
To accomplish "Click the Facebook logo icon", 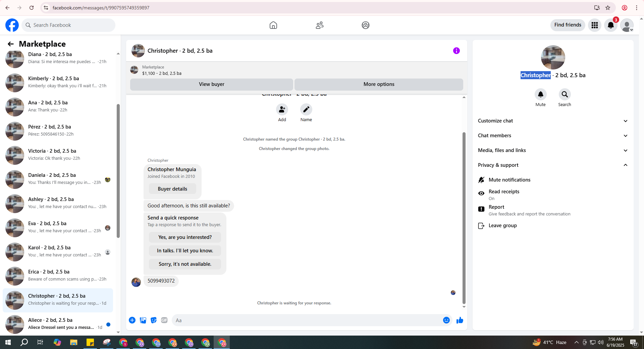I will [x=12, y=25].
